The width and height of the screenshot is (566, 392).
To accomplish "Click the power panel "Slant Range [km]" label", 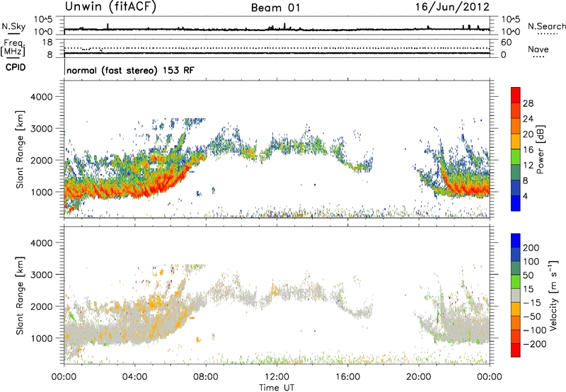I will point(21,149).
